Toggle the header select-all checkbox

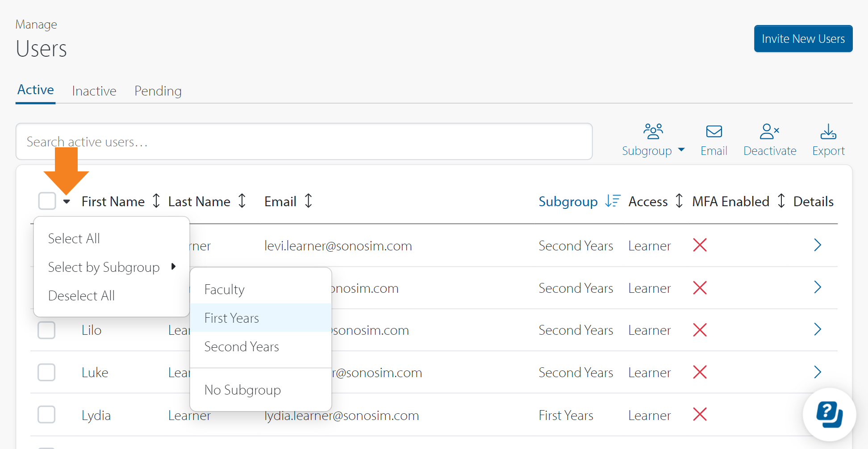tap(47, 201)
